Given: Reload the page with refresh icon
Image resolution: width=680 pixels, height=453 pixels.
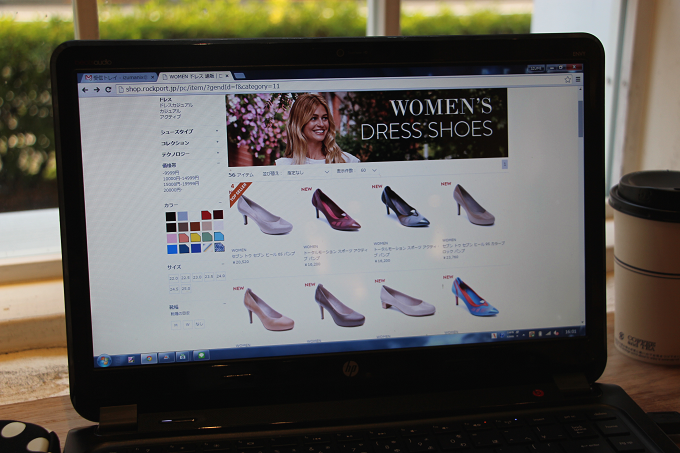Looking at the screenshot, I should [x=107, y=90].
